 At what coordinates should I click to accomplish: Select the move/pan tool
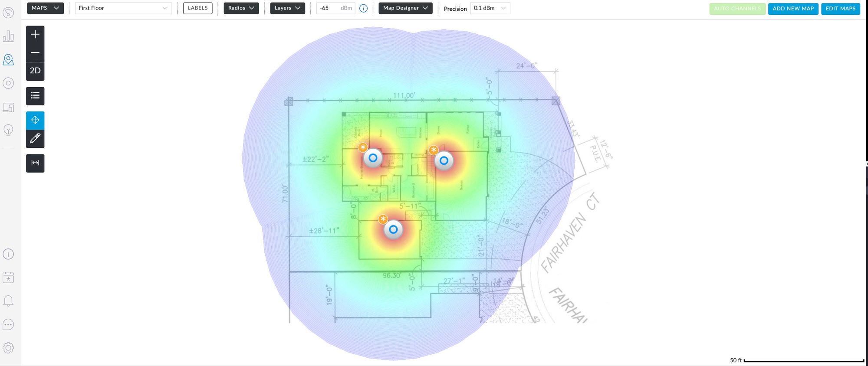click(x=35, y=120)
